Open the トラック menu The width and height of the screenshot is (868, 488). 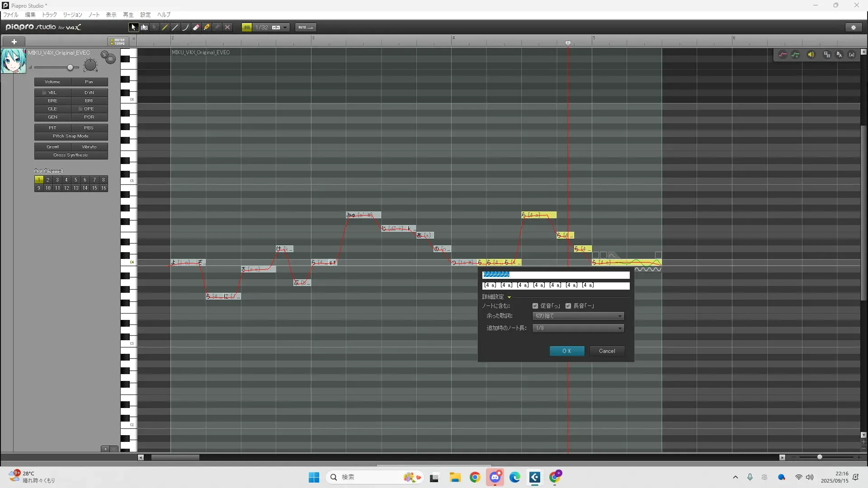[x=49, y=15]
